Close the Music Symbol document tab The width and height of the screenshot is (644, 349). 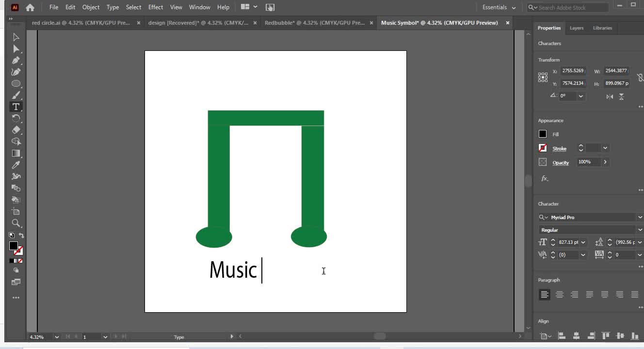click(508, 23)
